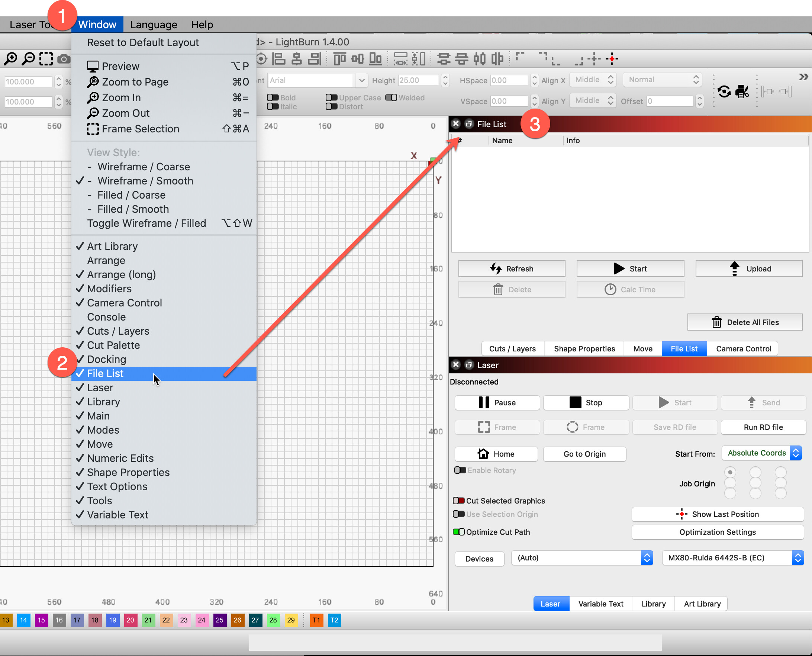Select the top-left Job Origin radio button
The width and height of the screenshot is (812, 656).
[x=730, y=472]
